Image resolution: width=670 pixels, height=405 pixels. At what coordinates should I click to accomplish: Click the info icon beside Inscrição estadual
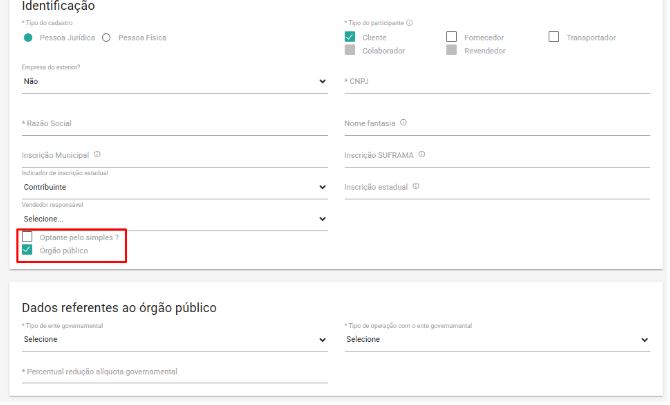coord(415,186)
